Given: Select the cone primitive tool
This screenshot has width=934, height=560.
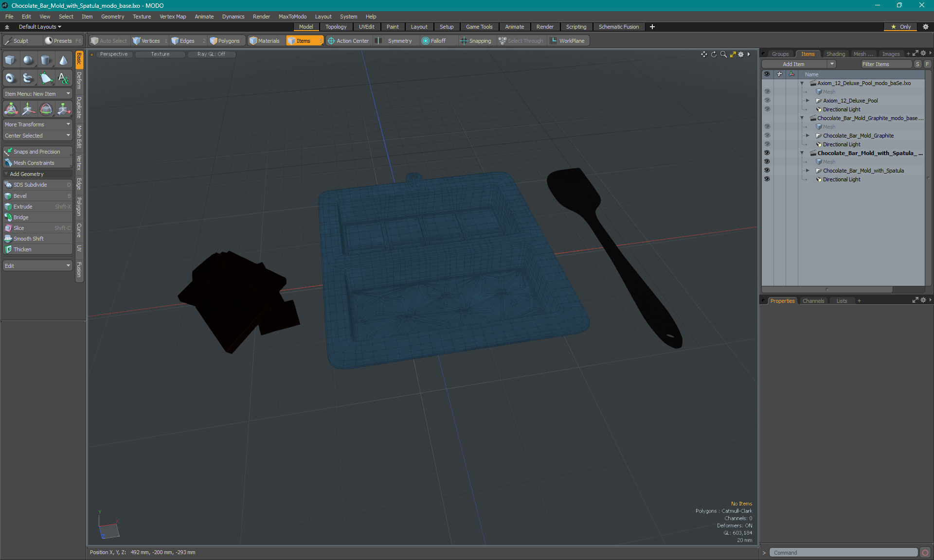Looking at the screenshot, I should (63, 60).
